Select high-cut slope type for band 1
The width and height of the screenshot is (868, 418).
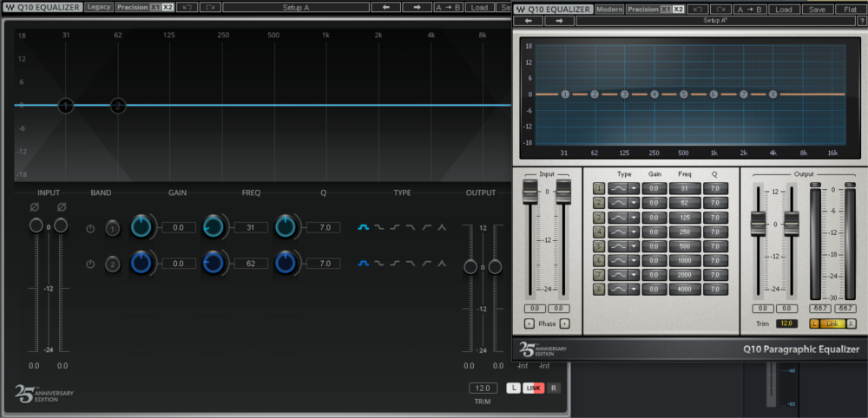(x=411, y=226)
